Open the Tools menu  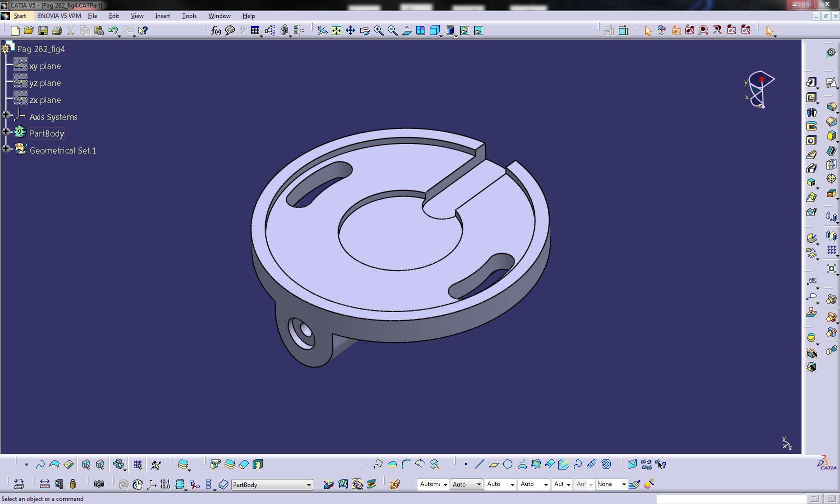(189, 16)
